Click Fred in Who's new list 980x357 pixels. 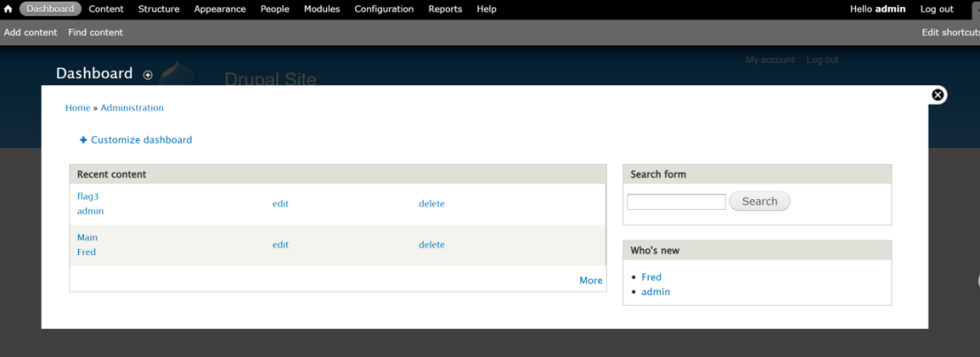coord(651,277)
